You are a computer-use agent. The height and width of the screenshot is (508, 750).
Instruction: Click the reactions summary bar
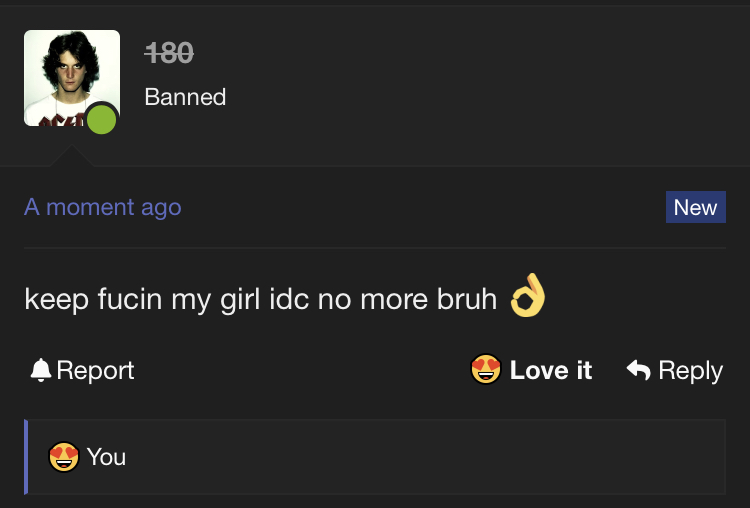375,457
